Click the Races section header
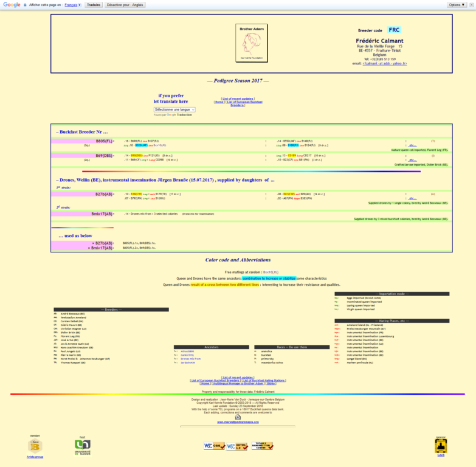 292,347
